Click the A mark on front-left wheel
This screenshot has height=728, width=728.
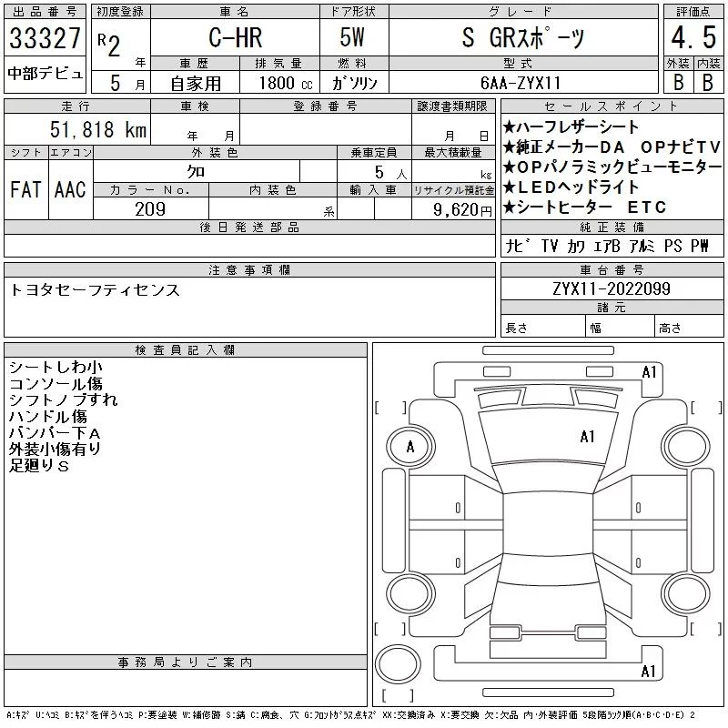[x=410, y=447]
